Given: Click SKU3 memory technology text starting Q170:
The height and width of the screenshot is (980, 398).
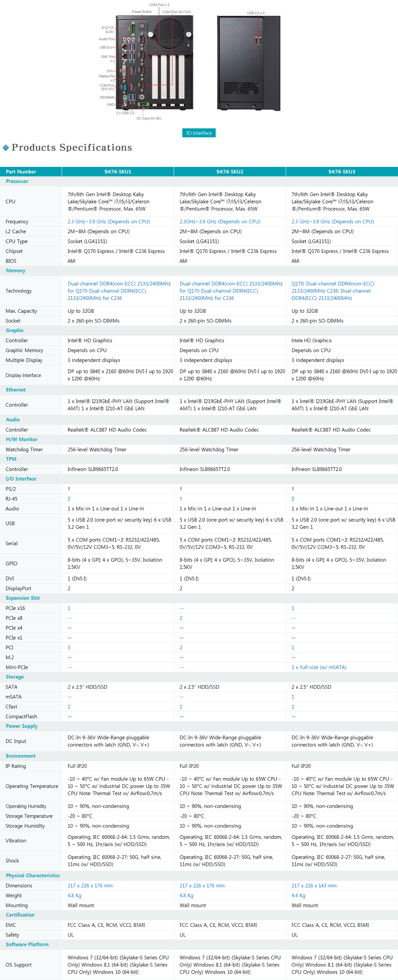Looking at the screenshot, I should pyautogui.click(x=333, y=291).
